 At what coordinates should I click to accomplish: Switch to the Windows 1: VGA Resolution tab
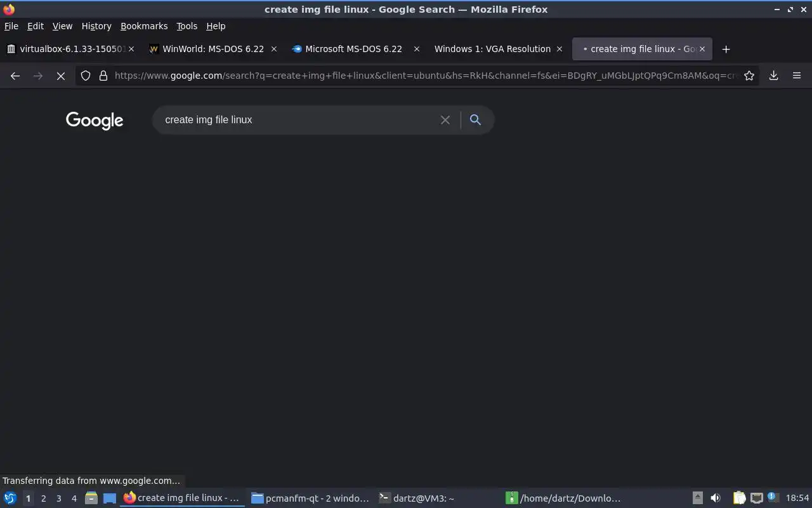[498, 49]
